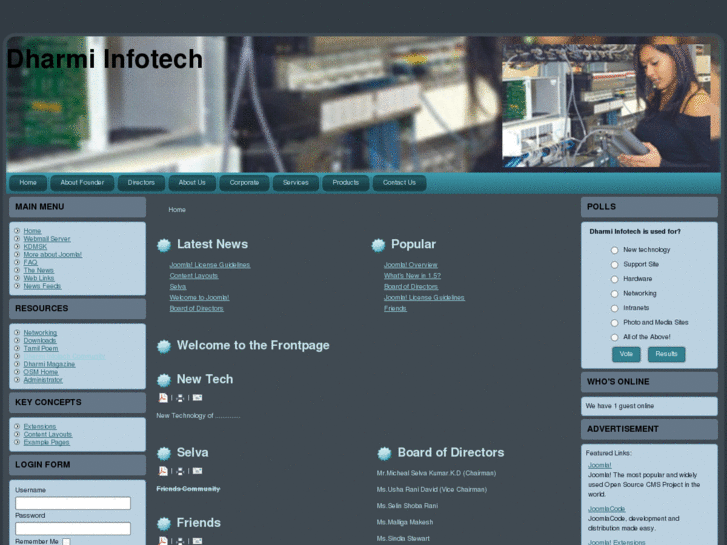Click bullet icon beside FAQ link
This screenshot has height=545, width=727.
click(17, 262)
